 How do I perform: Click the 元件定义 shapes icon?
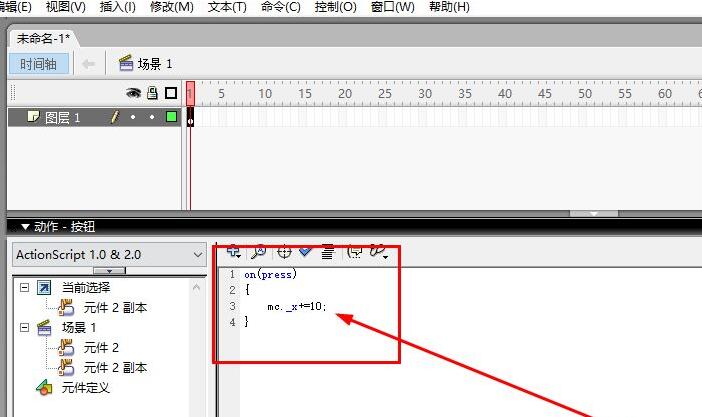44,387
